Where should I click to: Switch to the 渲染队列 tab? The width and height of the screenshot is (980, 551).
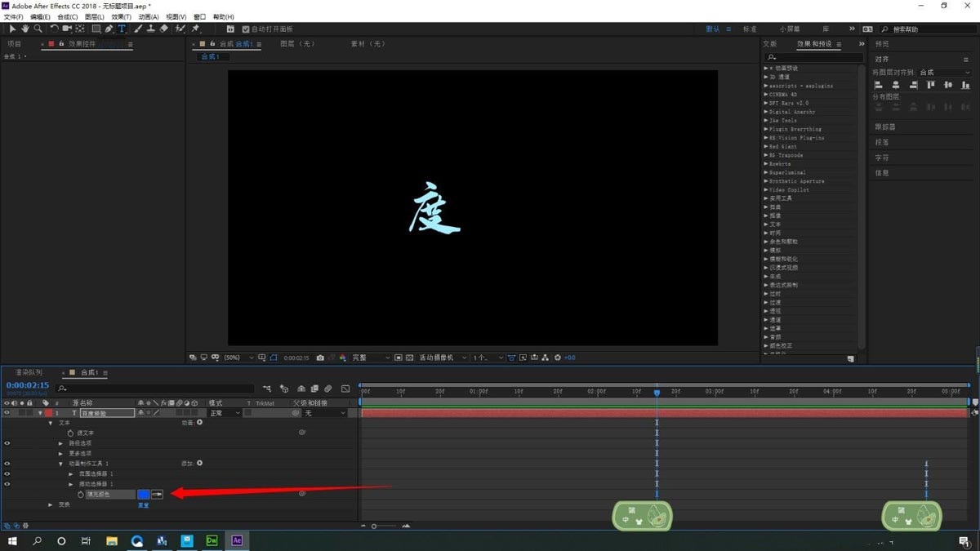point(29,372)
